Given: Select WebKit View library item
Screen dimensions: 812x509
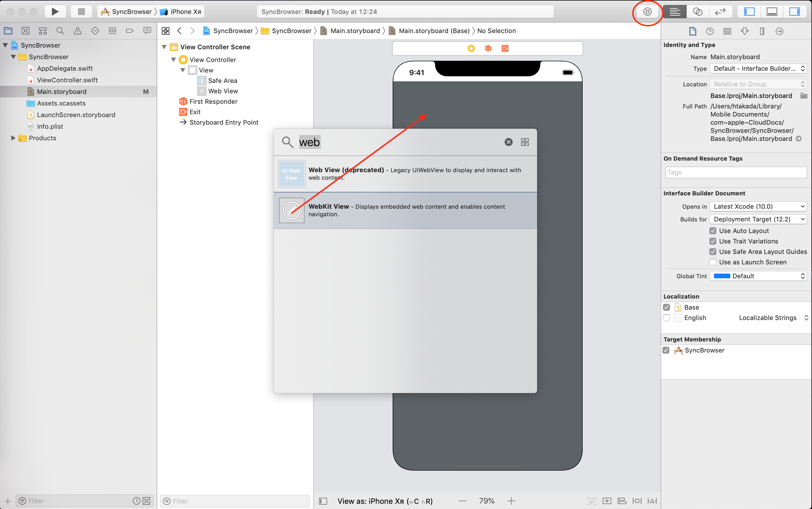Looking at the screenshot, I should click(x=405, y=210).
